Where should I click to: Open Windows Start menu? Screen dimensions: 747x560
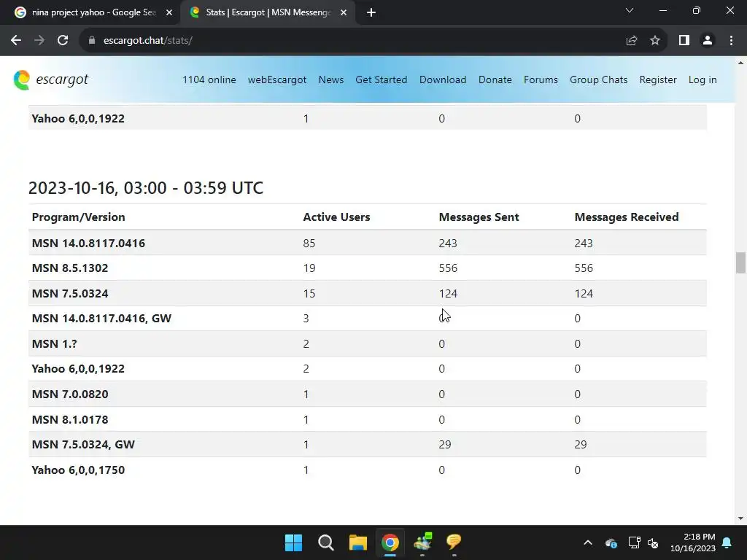pos(293,542)
